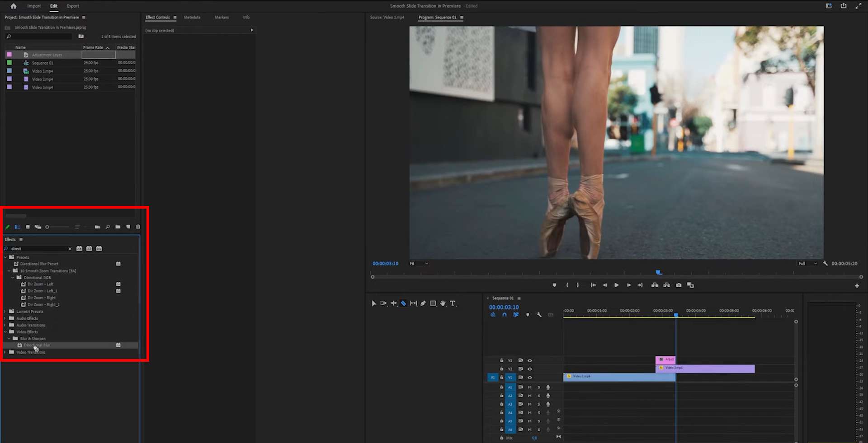The height and width of the screenshot is (443, 868).
Task: Step back one frame in Program monitor
Action: tap(605, 285)
